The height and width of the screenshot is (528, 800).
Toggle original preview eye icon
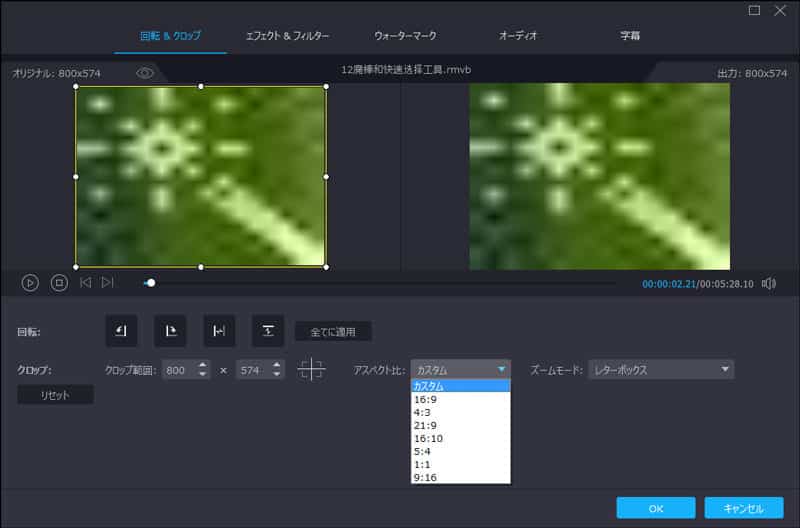tap(145, 73)
